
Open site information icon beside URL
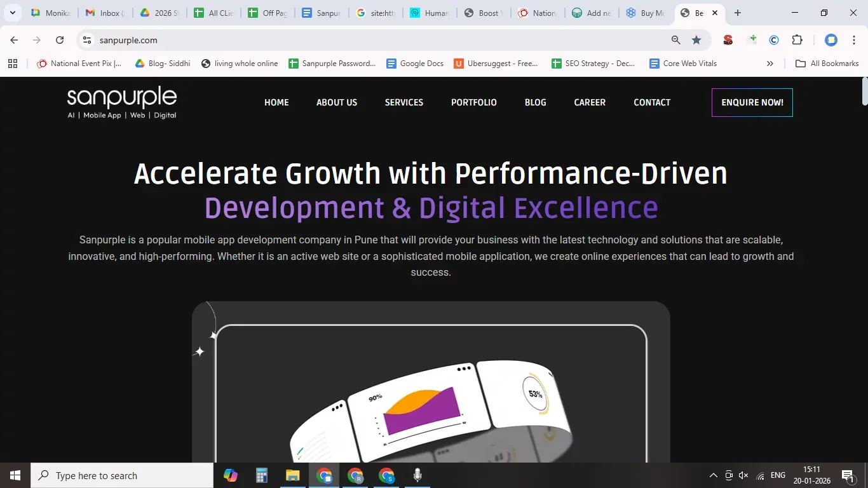(87, 40)
